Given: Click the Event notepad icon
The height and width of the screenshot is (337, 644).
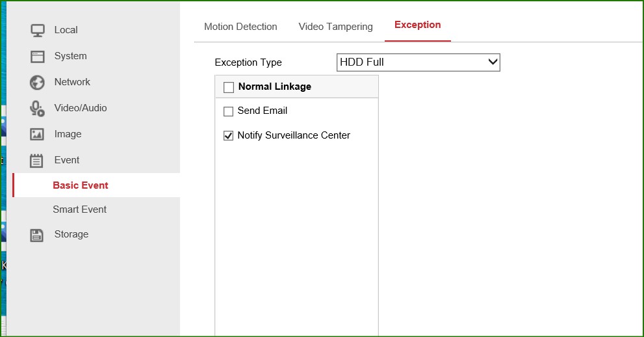Looking at the screenshot, I should pos(38,161).
